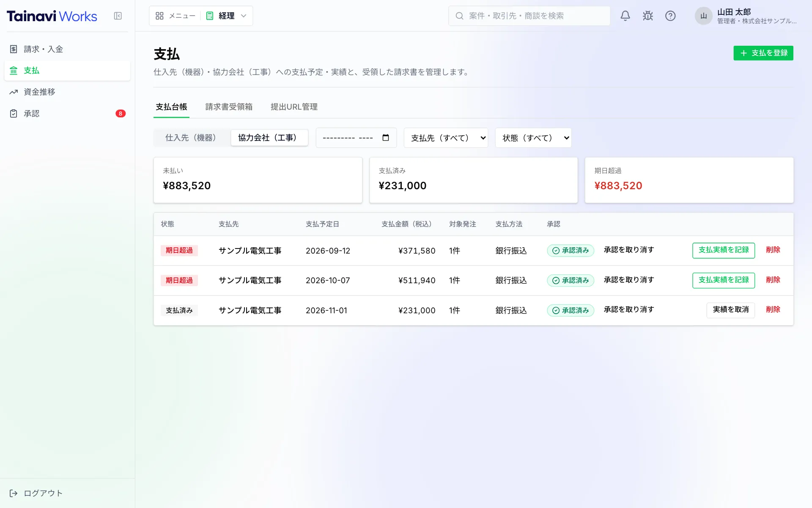Expand the 経理 module dropdown
This screenshot has width=812, height=508.
tap(226, 16)
